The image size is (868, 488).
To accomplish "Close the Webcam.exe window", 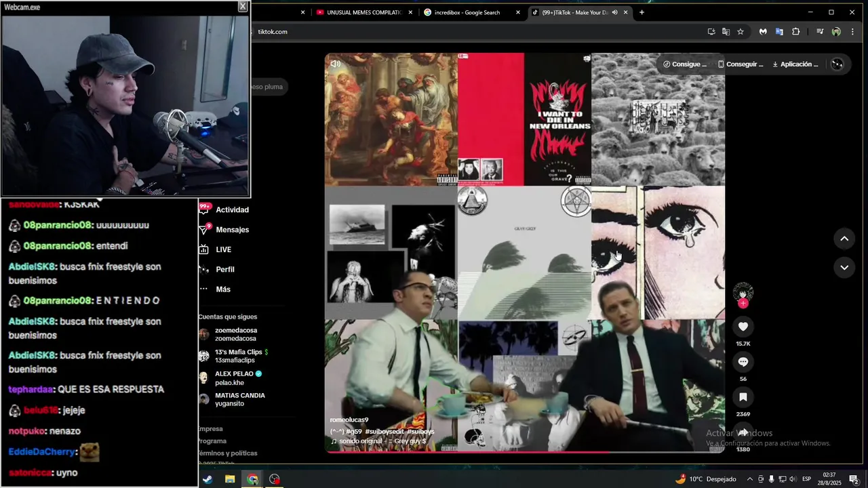I will point(242,6).
